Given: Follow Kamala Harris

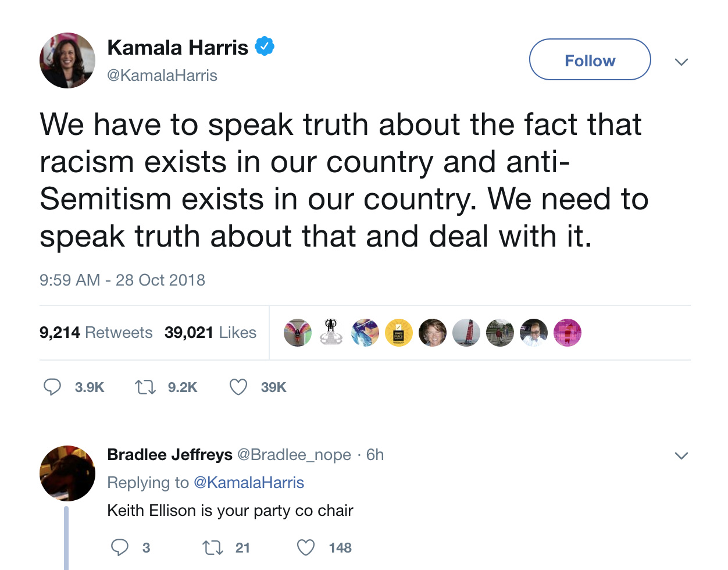Looking at the screenshot, I should [590, 60].
